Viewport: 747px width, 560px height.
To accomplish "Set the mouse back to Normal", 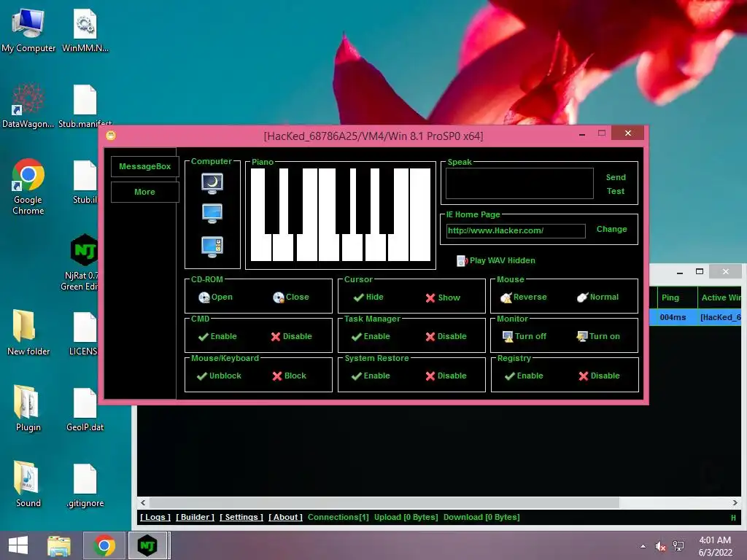I will point(597,297).
